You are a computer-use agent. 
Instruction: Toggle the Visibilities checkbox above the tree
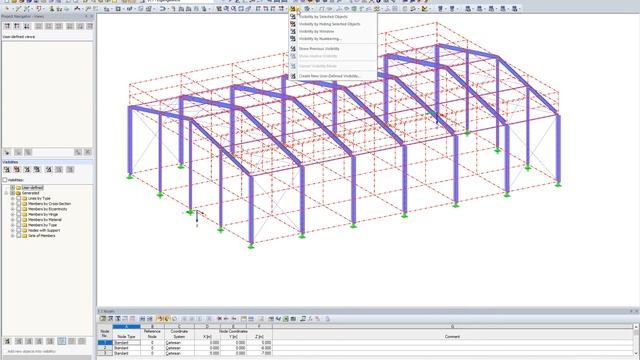click(5, 180)
